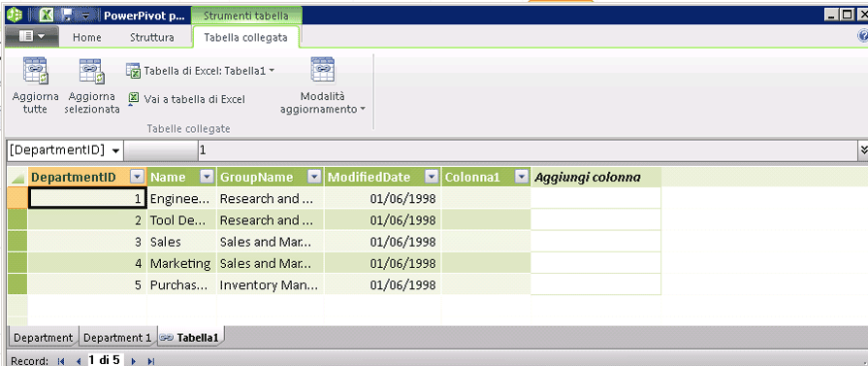Viewport: 868px width, 366px height.
Task: Select the ModifiedDate column header
Action: coord(370,177)
